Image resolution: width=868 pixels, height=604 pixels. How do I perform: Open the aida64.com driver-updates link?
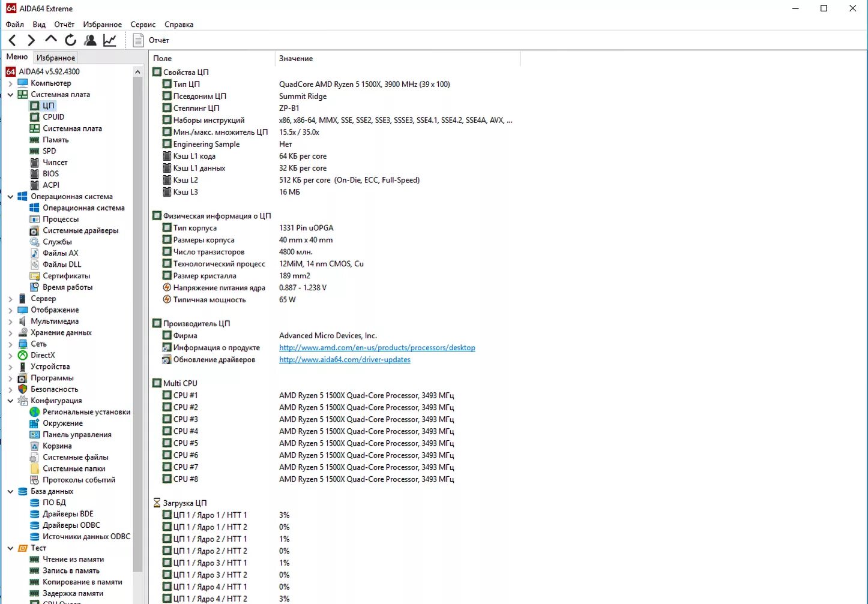[345, 360]
